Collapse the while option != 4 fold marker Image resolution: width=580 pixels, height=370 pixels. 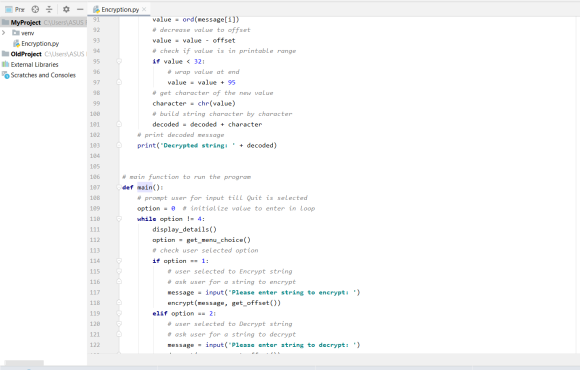pyautogui.click(x=119, y=219)
